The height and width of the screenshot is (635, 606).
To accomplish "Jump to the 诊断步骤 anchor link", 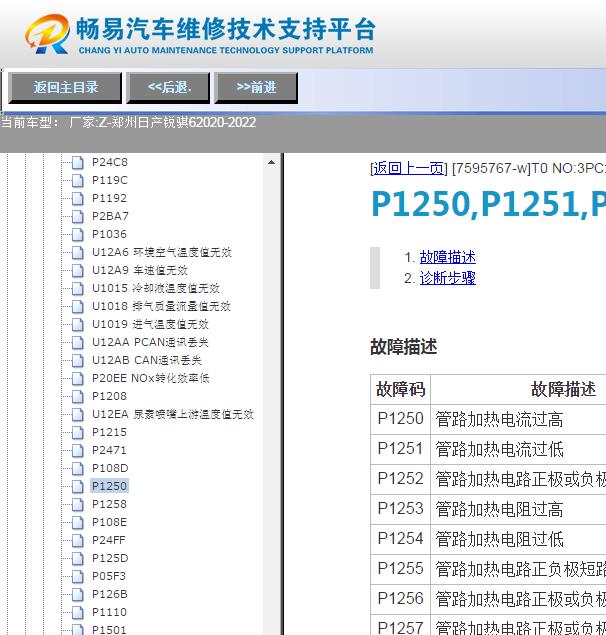I will tap(448, 278).
